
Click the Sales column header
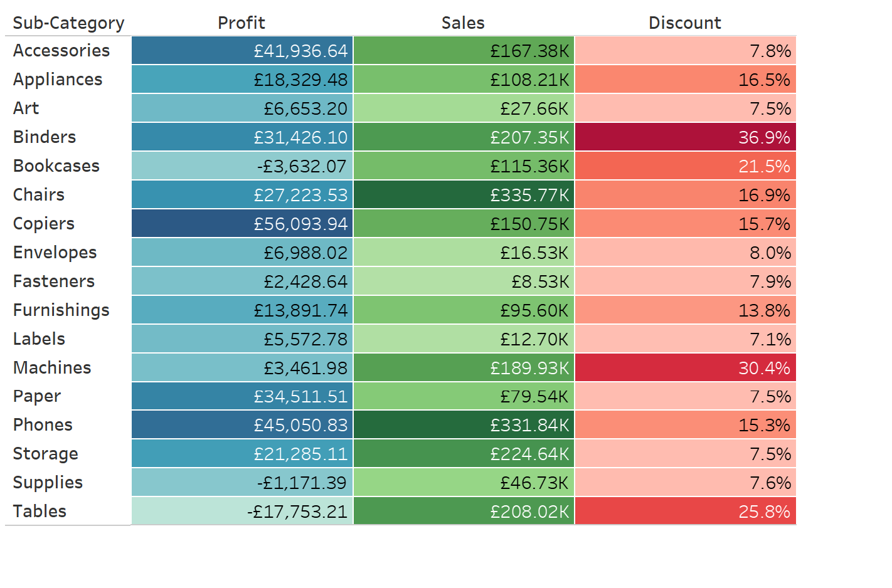point(463,23)
